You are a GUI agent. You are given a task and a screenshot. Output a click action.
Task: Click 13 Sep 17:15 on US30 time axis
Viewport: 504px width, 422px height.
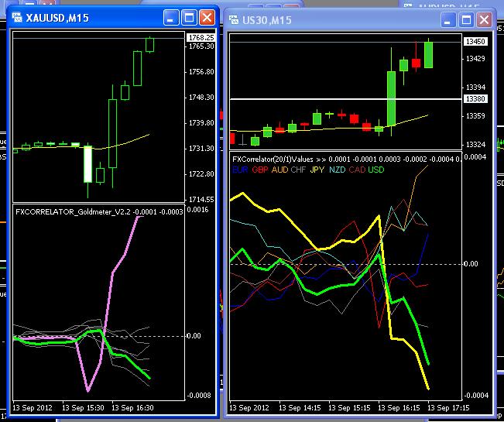click(448, 408)
